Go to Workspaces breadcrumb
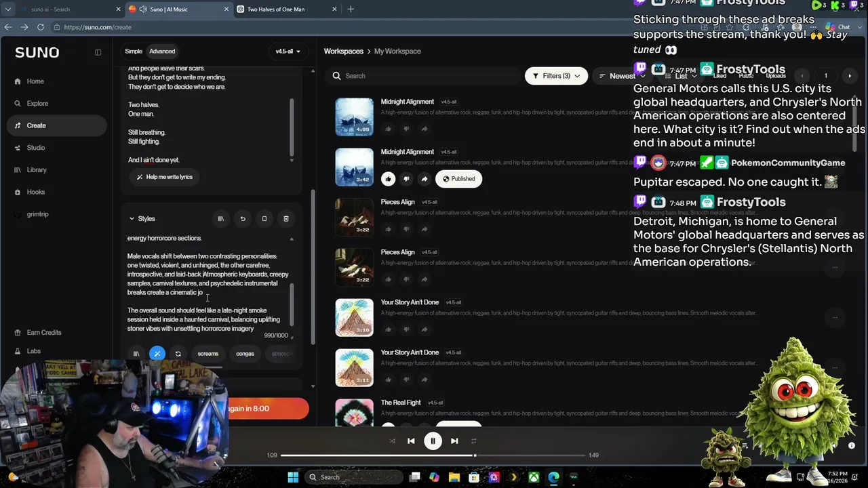 click(344, 52)
